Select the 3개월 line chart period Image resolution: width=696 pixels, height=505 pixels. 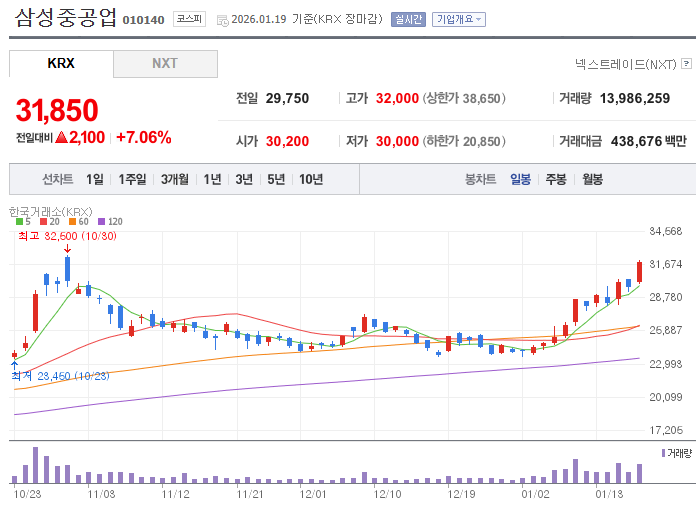pos(174,179)
